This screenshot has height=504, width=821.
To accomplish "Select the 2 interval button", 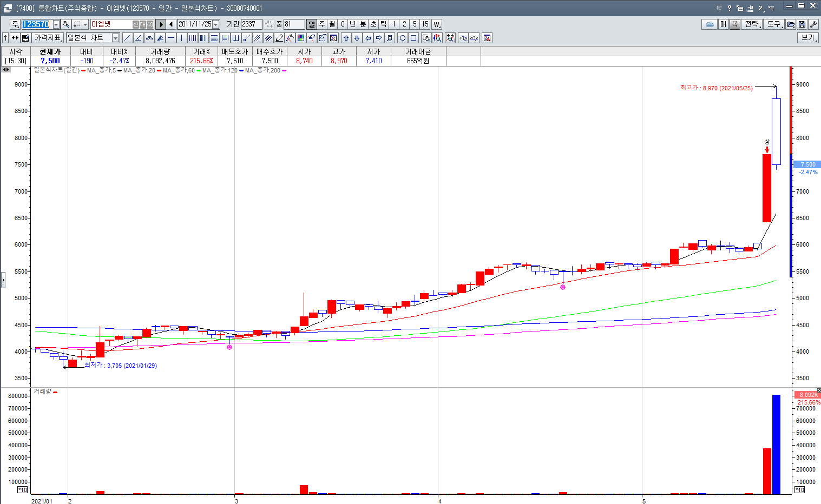I will tap(404, 24).
